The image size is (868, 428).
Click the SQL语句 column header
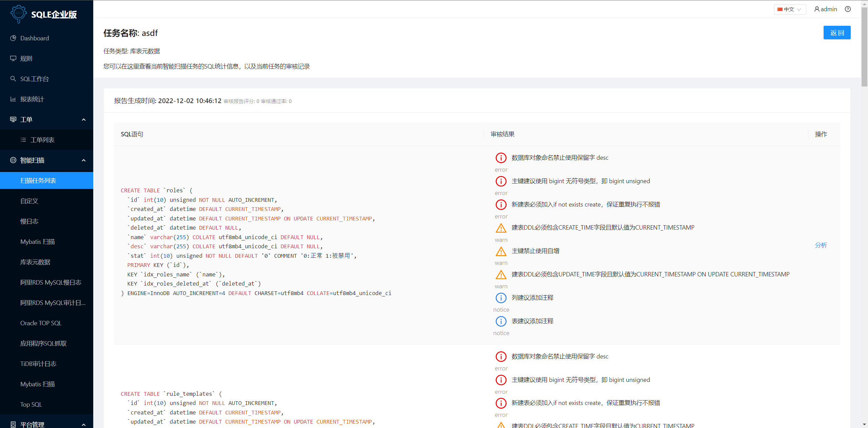132,134
